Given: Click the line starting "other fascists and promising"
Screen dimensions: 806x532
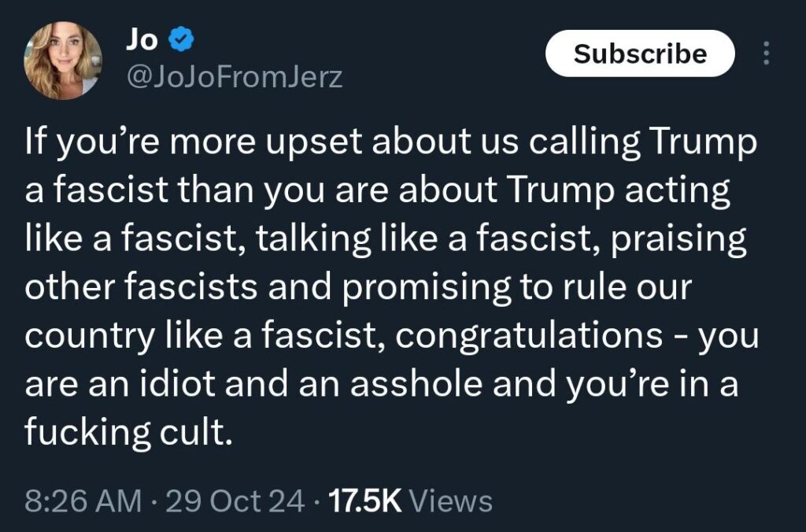Looking at the screenshot, I should (357, 287).
